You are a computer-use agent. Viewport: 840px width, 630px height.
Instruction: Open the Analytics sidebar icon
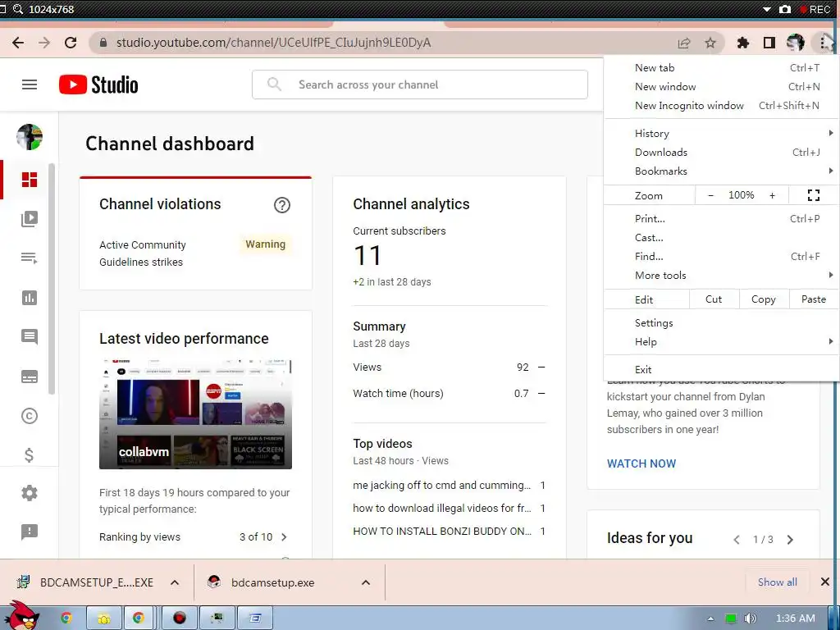[x=30, y=298]
